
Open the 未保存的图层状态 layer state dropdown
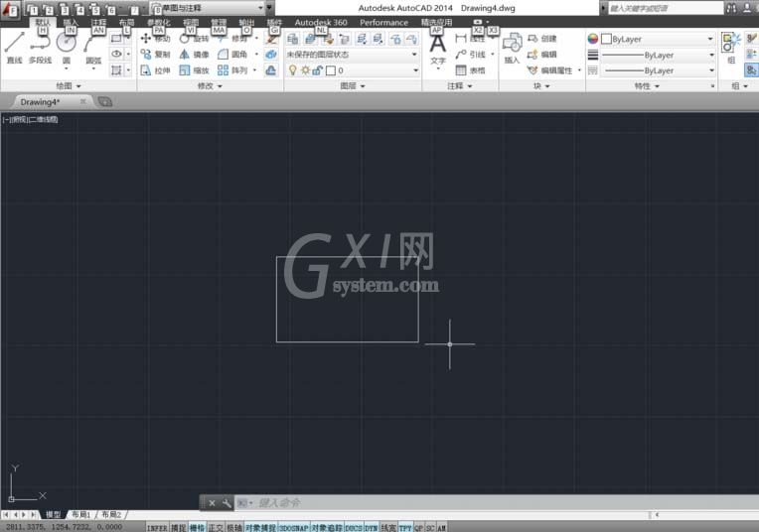click(x=352, y=55)
